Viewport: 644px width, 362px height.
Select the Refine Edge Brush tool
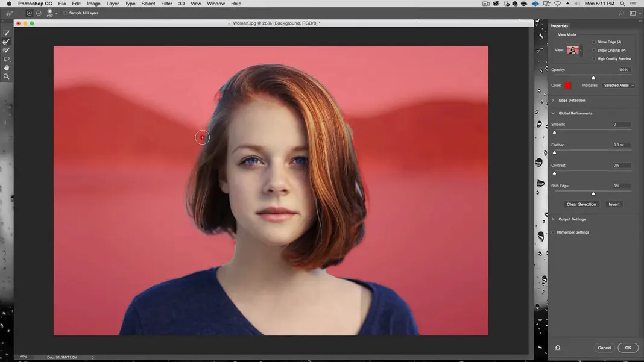(6, 42)
